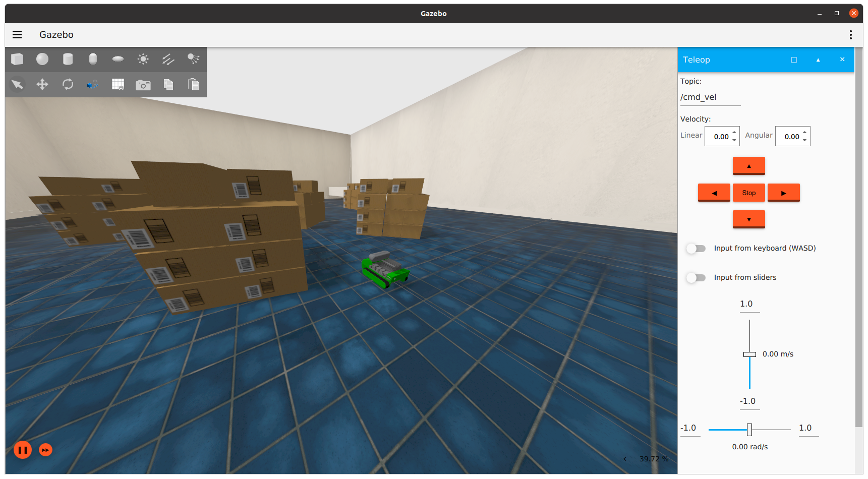868x479 pixels.
Task: Insert a cylinder shape
Action: point(68,59)
